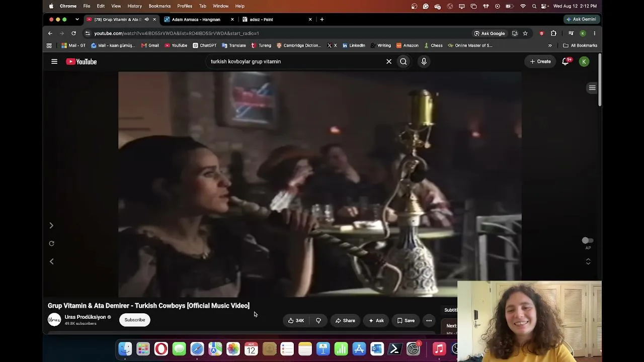
Task: Open Chrome three-dot menu
Action: coord(594,33)
